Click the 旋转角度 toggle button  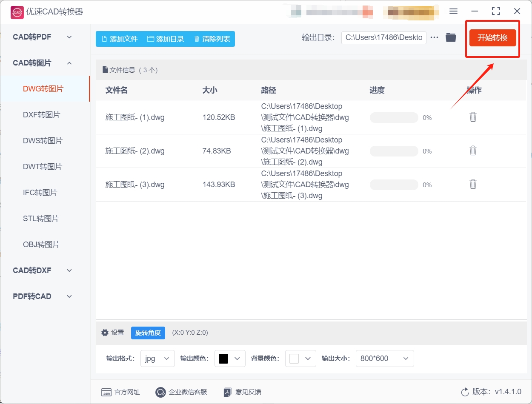(x=148, y=333)
